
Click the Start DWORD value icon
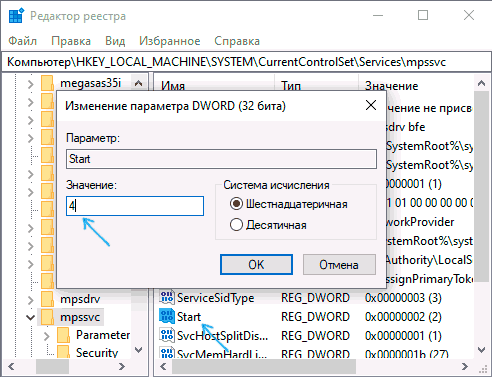click(167, 317)
